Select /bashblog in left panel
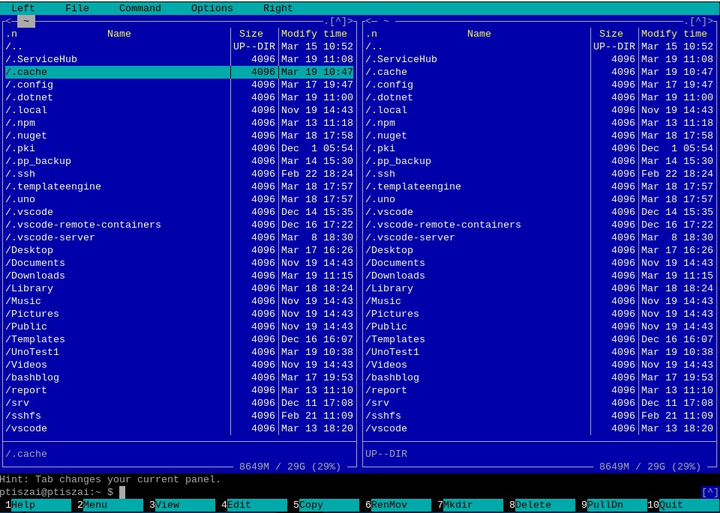 (x=179, y=378)
